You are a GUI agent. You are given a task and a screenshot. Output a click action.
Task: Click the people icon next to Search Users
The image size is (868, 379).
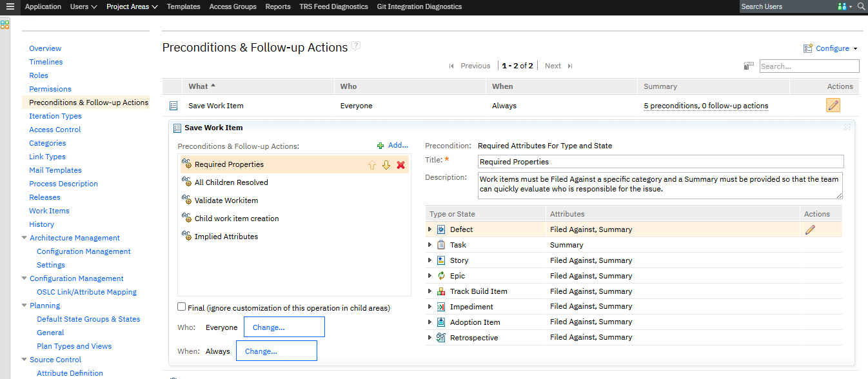(842, 6)
